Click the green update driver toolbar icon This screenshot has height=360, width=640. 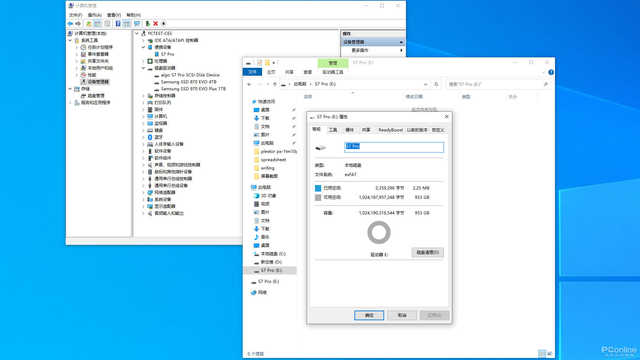tap(148, 24)
